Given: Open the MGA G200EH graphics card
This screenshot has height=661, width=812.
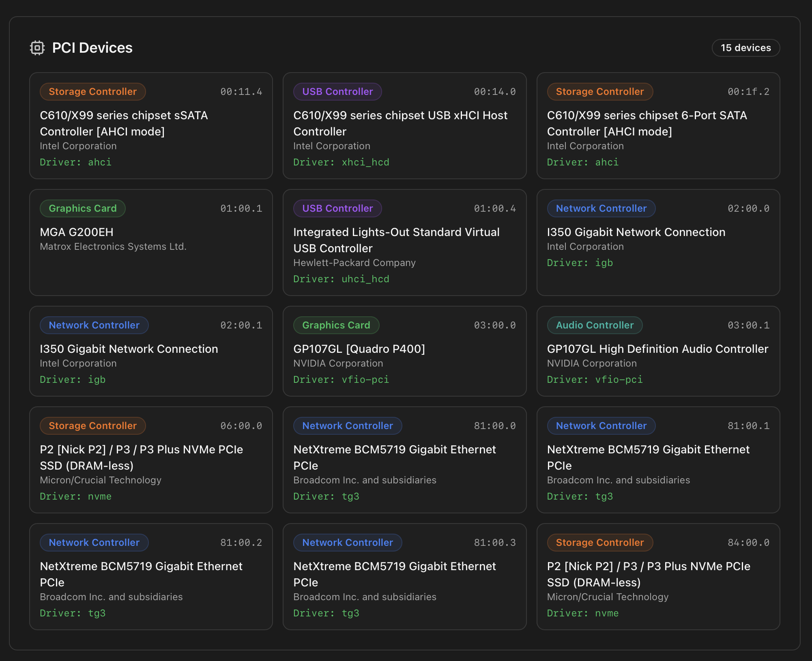Looking at the screenshot, I should (151, 243).
